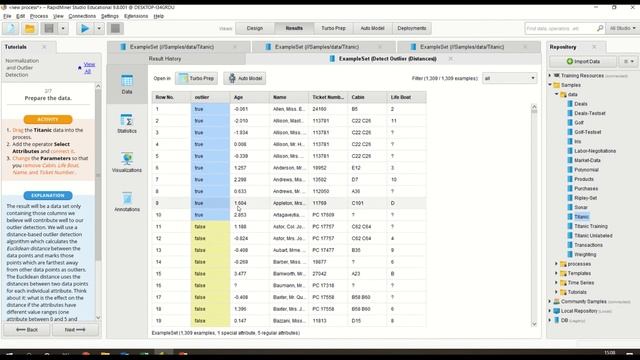This screenshot has height=360, width=640.
Task: Open the Extensions menu
Action: (x=136, y=16)
